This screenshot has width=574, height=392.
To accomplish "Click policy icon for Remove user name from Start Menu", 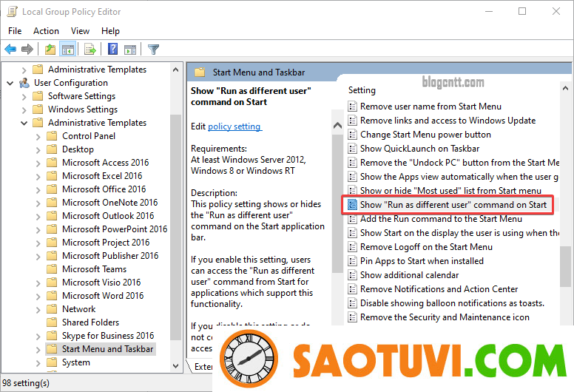I will pyautogui.click(x=352, y=107).
